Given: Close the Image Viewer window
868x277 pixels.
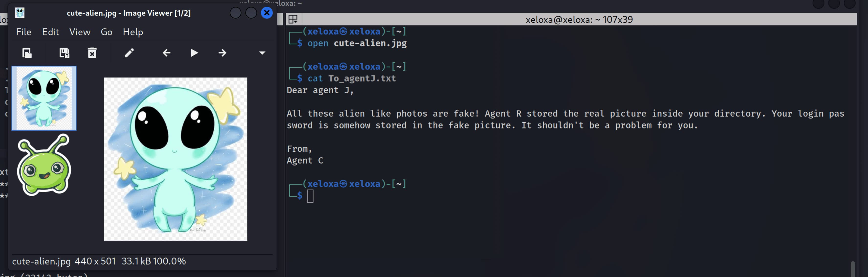Looking at the screenshot, I should [267, 13].
